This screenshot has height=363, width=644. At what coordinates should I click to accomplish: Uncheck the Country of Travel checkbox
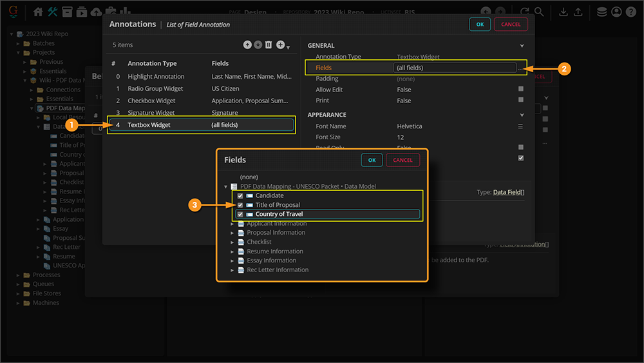pyautogui.click(x=240, y=214)
